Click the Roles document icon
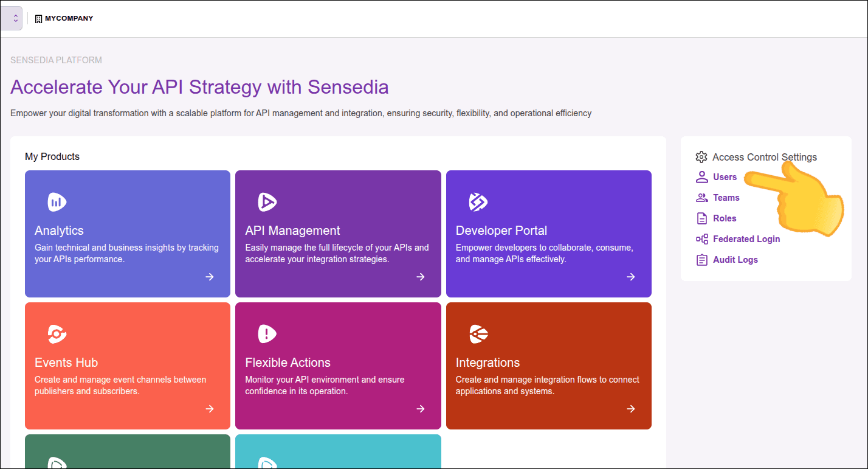Viewport: 868px width, 469px height. (702, 218)
